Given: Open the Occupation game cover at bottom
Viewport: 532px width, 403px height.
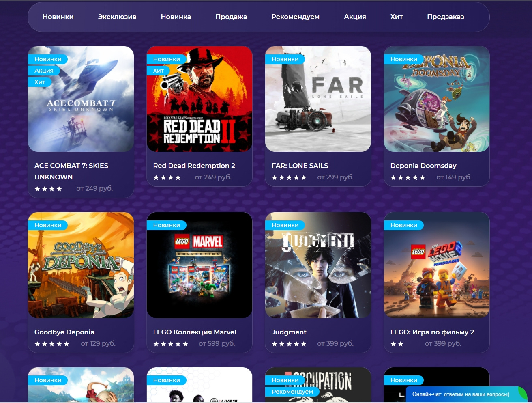Looking at the screenshot, I should 318,385.
